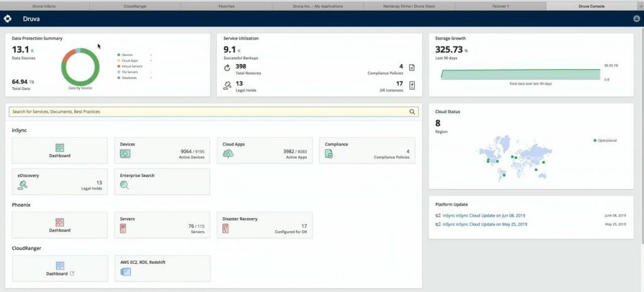Screen dimensions: 644x292
Task: Click the 9064 / 9195 Active Devices value
Action: [x=192, y=151]
